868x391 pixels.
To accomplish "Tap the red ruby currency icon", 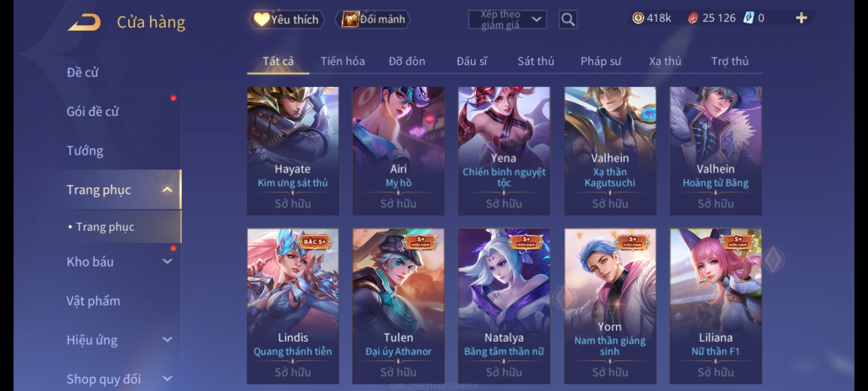I will (x=693, y=18).
